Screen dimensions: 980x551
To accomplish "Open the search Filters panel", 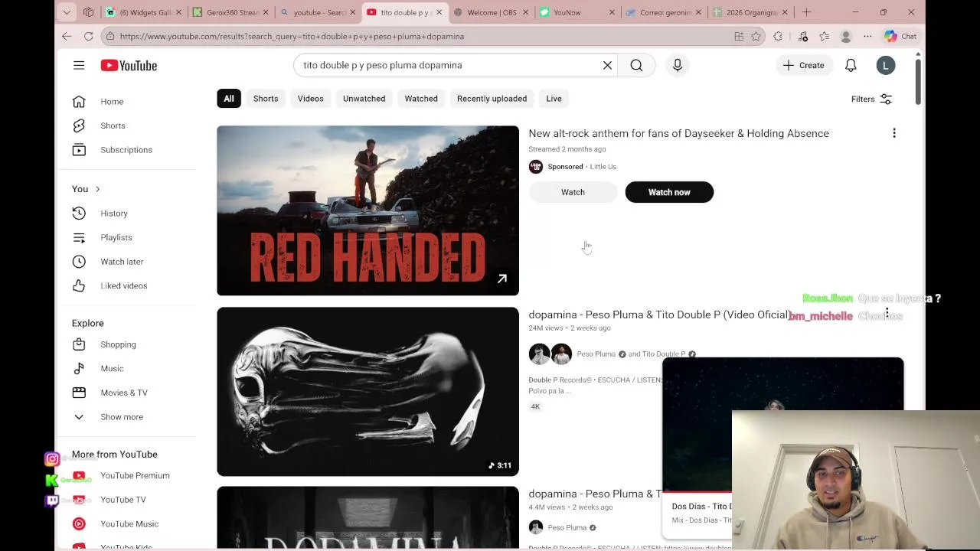I will (x=871, y=99).
